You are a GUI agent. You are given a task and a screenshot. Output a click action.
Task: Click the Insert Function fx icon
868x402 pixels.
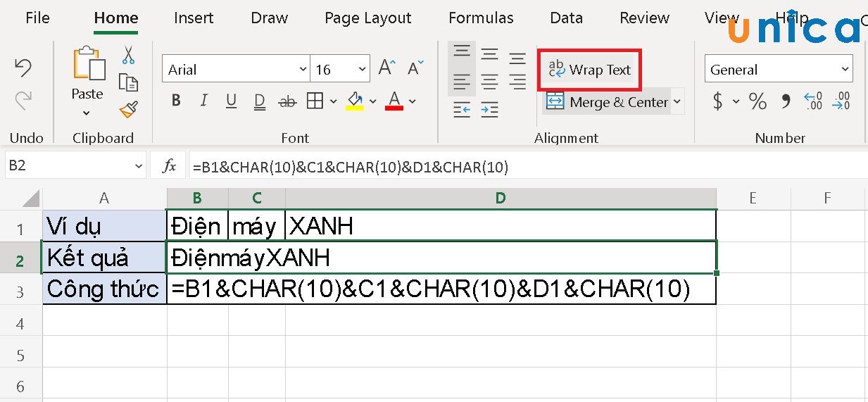169,166
